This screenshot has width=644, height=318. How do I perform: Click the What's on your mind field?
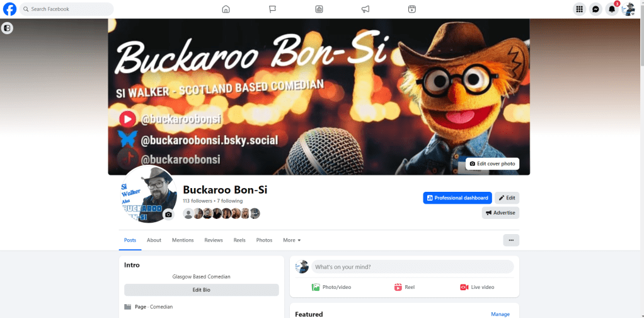[x=412, y=267]
